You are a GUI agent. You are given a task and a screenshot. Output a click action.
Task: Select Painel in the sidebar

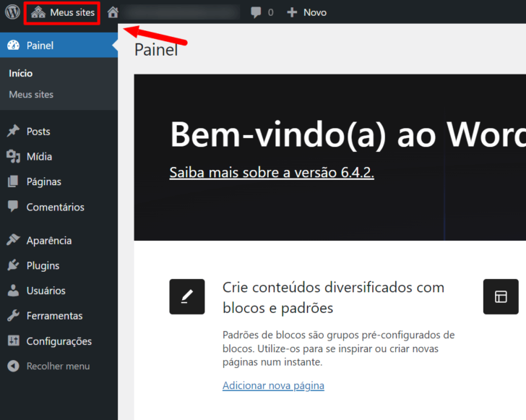tap(59, 46)
